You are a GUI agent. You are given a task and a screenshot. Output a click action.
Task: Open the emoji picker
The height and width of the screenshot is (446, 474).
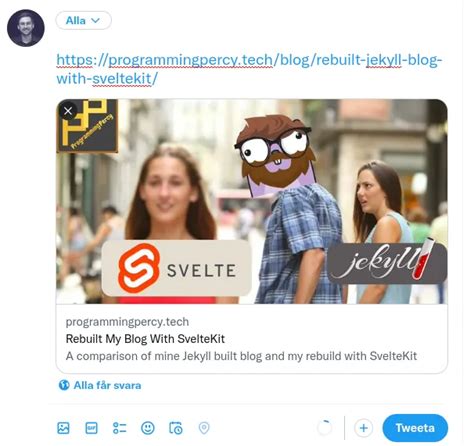(148, 428)
